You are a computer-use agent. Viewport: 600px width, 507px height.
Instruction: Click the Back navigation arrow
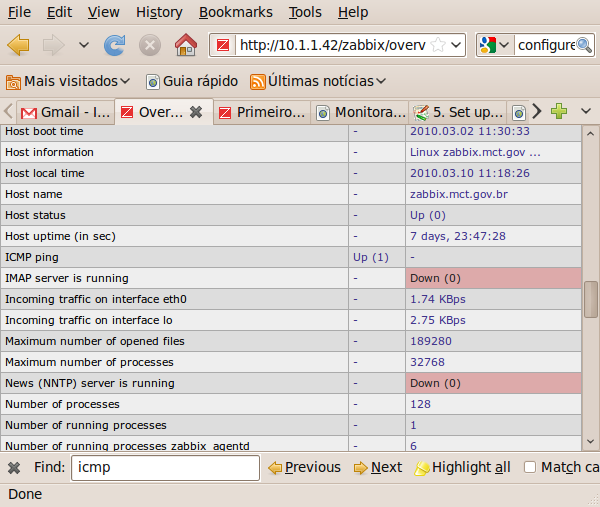[19, 45]
